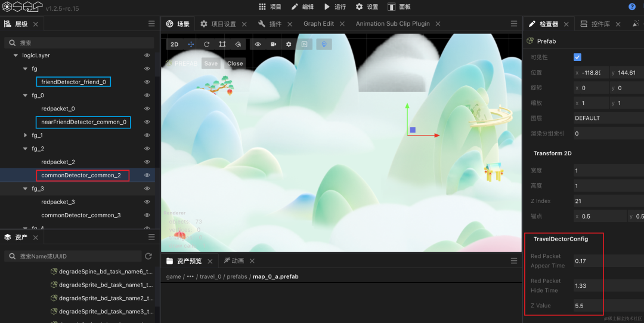The image size is (644, 323).
Task: Toggle visibility of redpacket_0
Action: click(x=147, y=109)
